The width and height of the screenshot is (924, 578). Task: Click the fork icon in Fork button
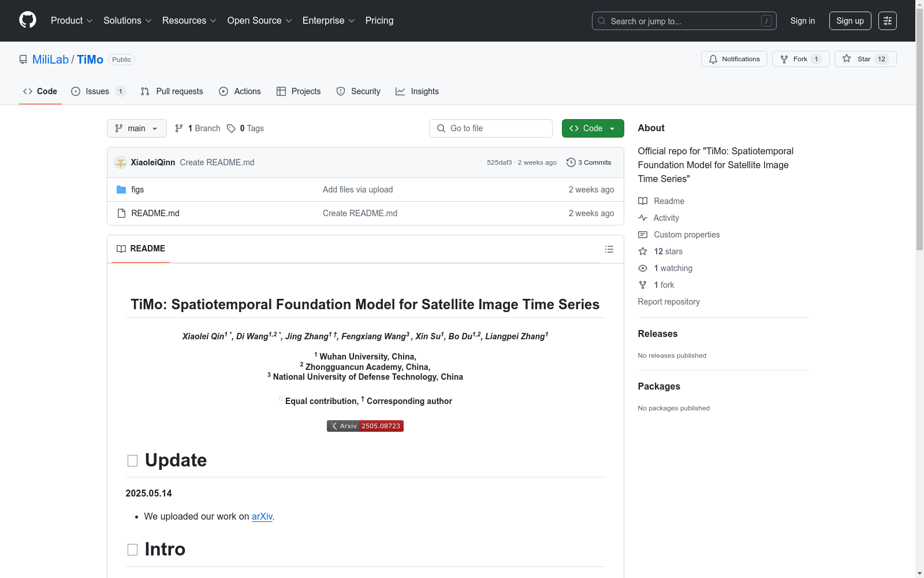[x=784, y=59]
